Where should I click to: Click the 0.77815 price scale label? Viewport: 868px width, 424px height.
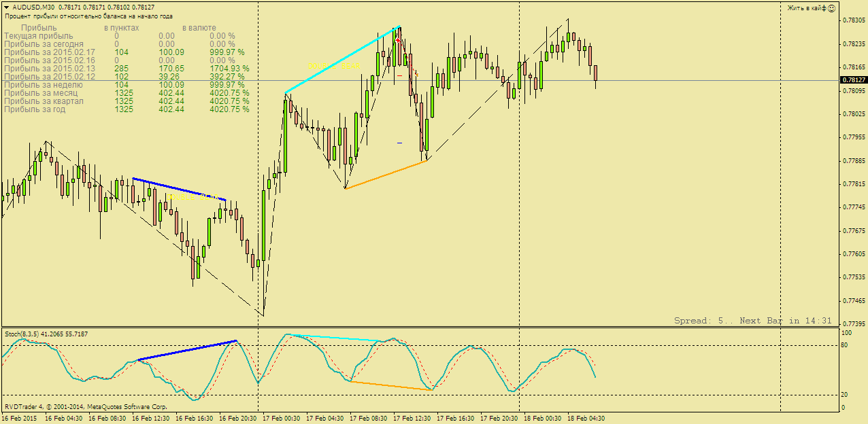pos(853,183)
